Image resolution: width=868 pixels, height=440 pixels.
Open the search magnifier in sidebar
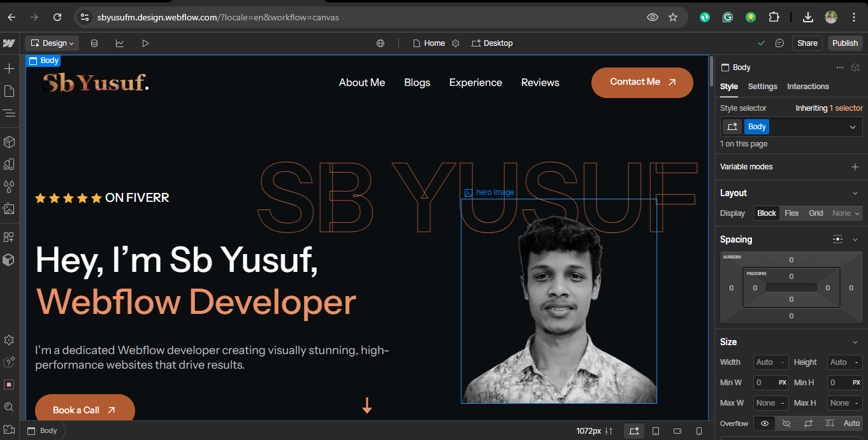pos(9,407)
